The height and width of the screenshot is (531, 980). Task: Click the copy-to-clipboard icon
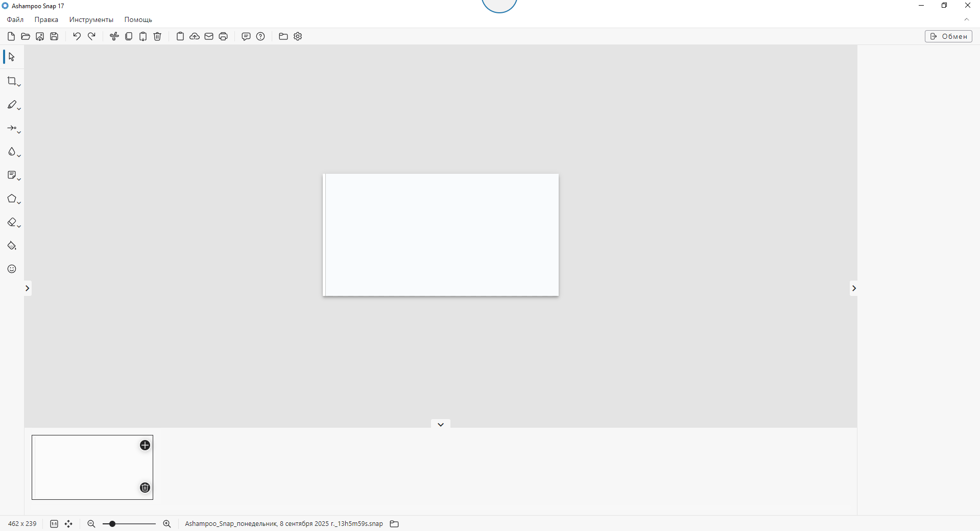(180, 36)
